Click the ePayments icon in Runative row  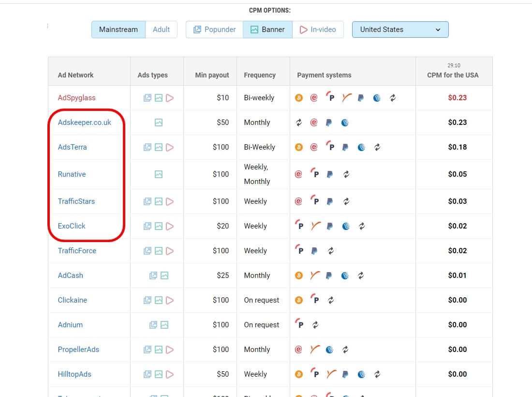298,174
